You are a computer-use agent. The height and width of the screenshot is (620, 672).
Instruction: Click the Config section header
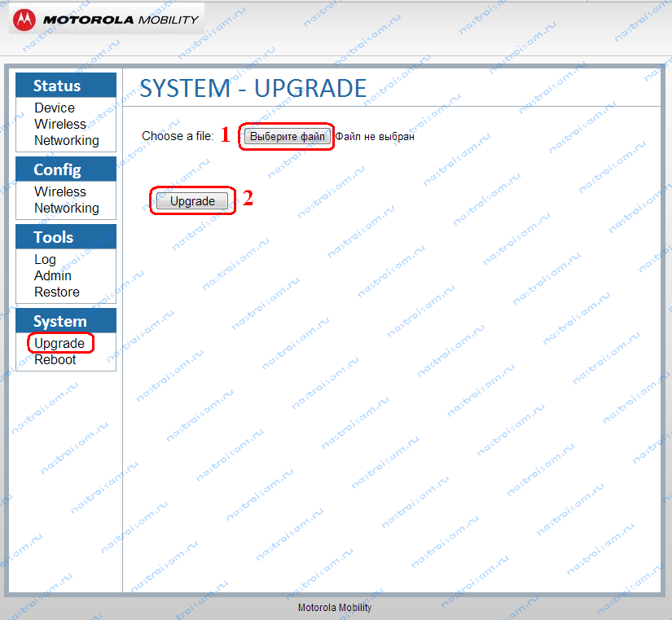(57, 169)
